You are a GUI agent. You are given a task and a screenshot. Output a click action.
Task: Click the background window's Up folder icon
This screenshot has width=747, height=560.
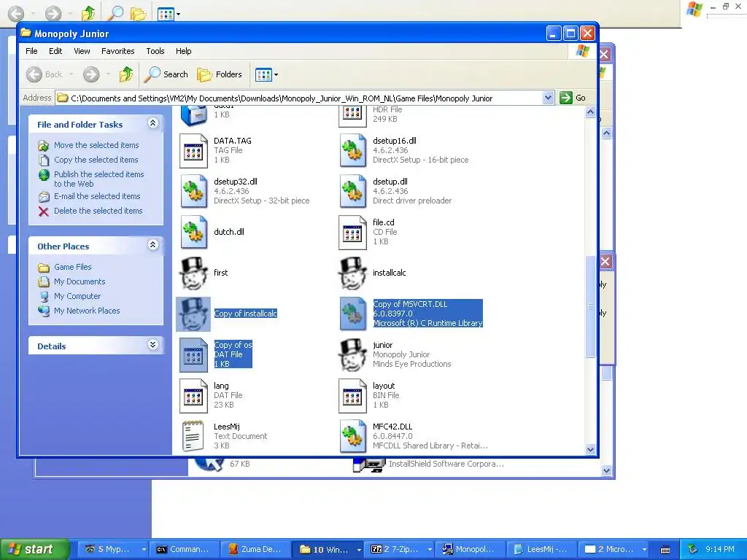point(88,13)
